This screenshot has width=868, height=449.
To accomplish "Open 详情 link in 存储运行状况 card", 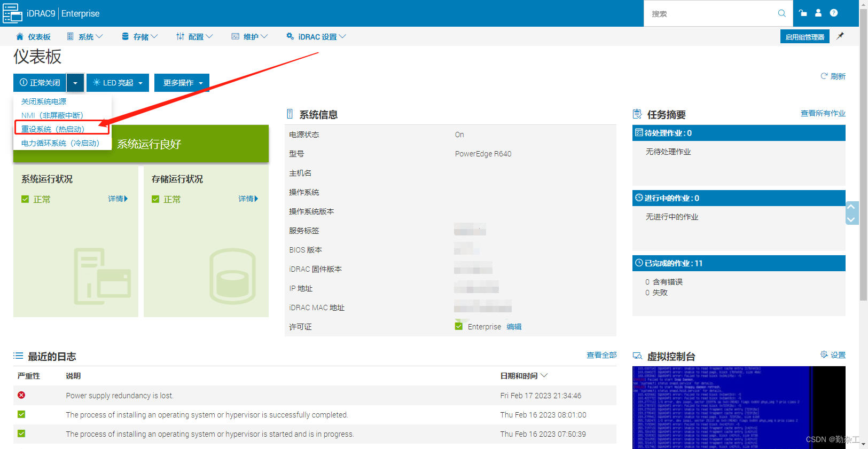I will (x=248, y=199).
